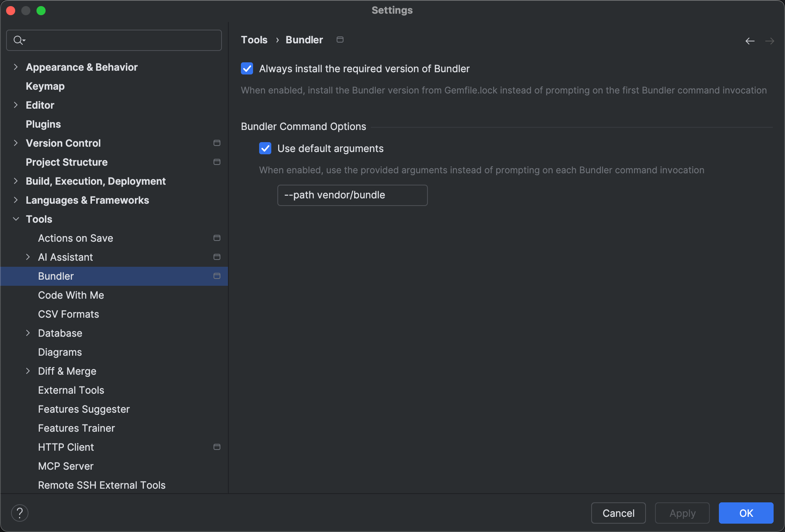Expand the AI Assistant section
The image size is (785, 532).
28,257
